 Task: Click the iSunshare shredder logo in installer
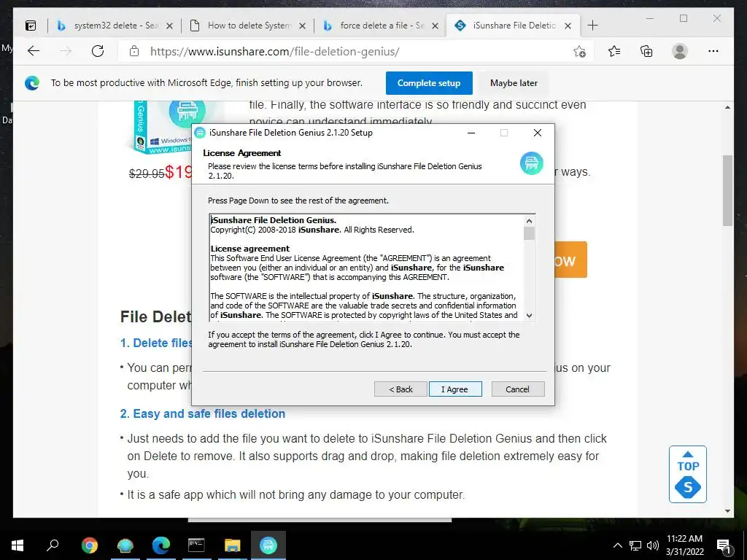click(x=531, y=163)
